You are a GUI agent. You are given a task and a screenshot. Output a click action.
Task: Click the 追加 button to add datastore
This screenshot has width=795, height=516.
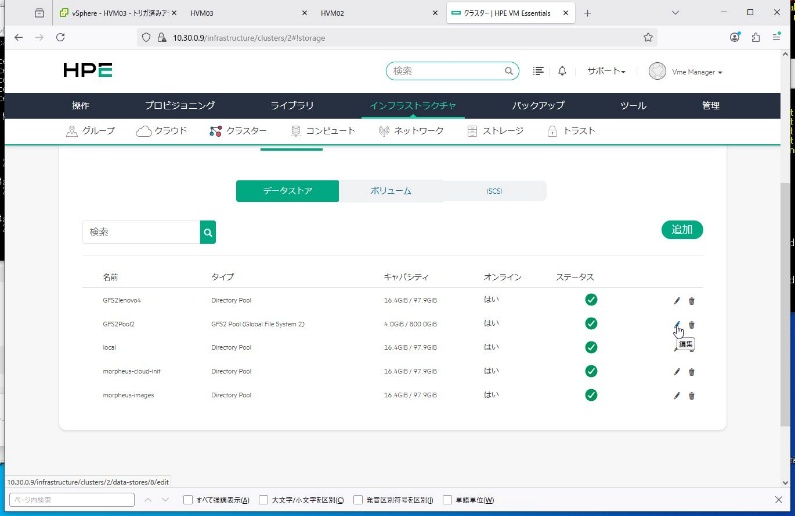[x=682, y=230]
